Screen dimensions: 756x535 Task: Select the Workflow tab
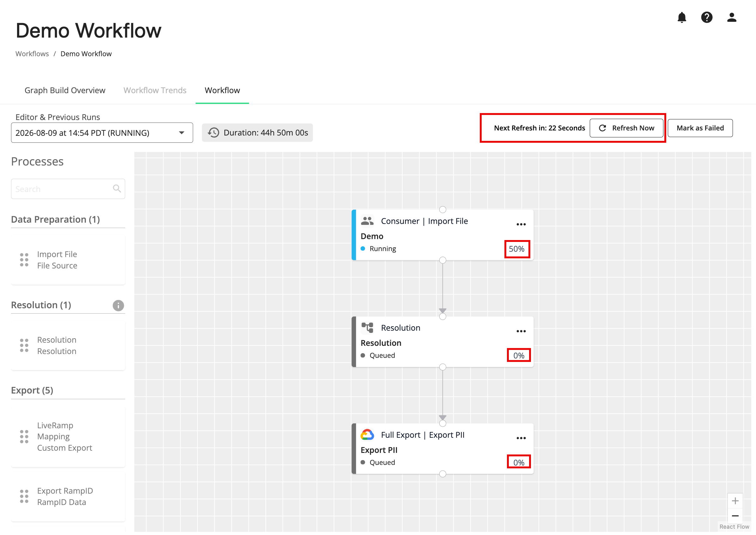(222, 90)
